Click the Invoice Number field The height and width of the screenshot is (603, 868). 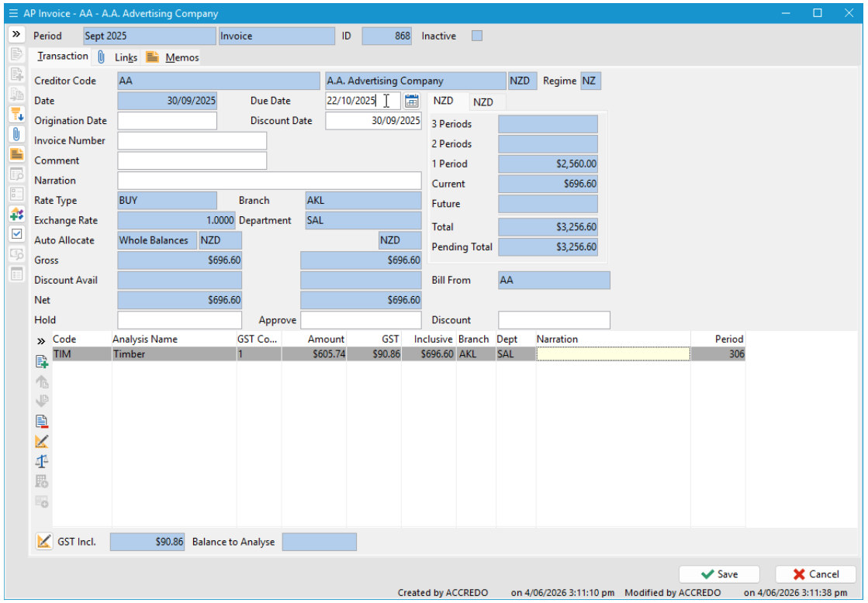click(192, 140)
